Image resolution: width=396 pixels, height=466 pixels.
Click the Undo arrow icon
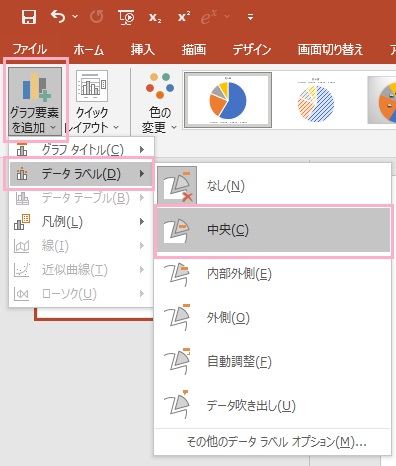(58, 16)
